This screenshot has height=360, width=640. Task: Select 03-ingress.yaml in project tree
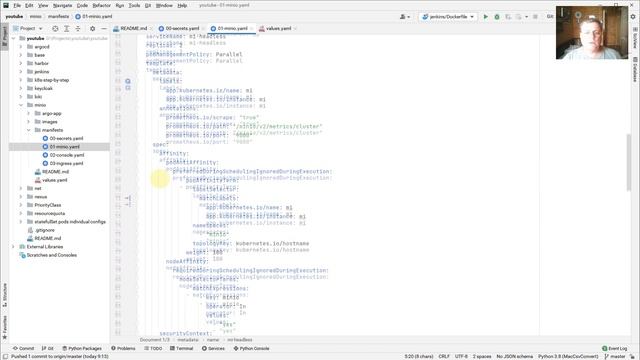click(67, 163)
